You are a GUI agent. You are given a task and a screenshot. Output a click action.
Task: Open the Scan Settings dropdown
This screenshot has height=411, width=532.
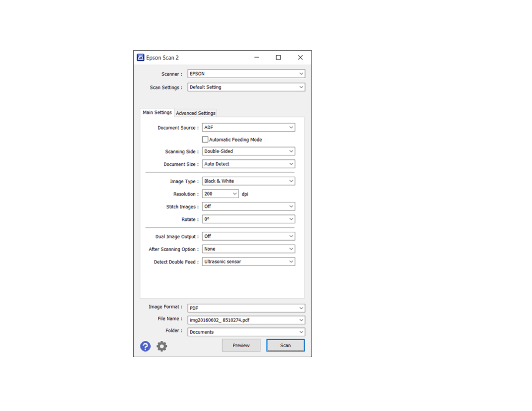246,87
